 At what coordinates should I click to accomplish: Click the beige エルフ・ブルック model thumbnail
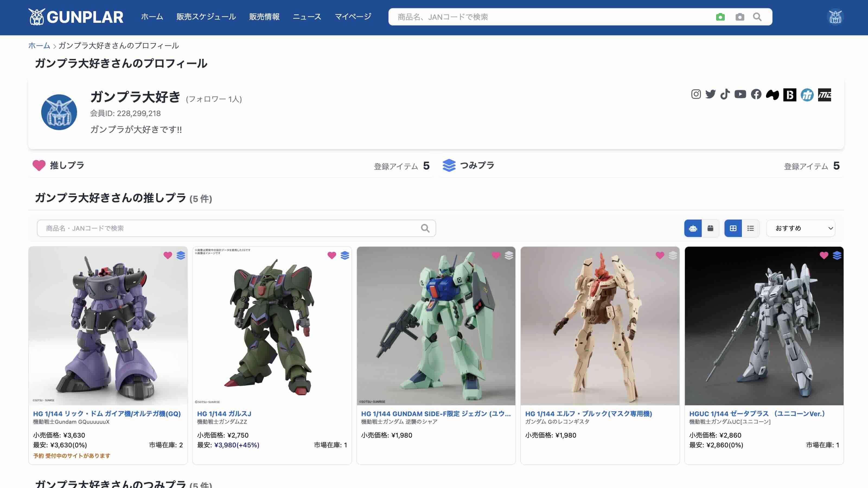pyautogui.click(x=600, y=326)
